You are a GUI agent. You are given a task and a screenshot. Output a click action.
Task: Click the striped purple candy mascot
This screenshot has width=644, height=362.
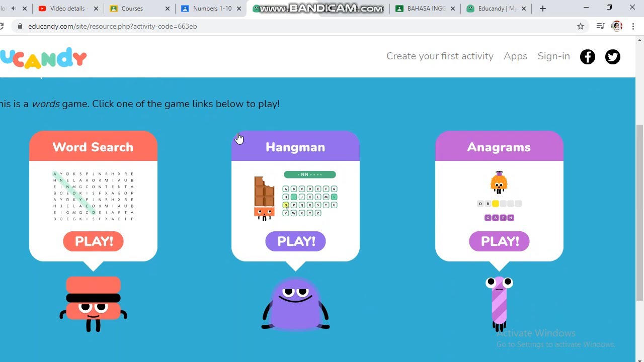point(499,304)
